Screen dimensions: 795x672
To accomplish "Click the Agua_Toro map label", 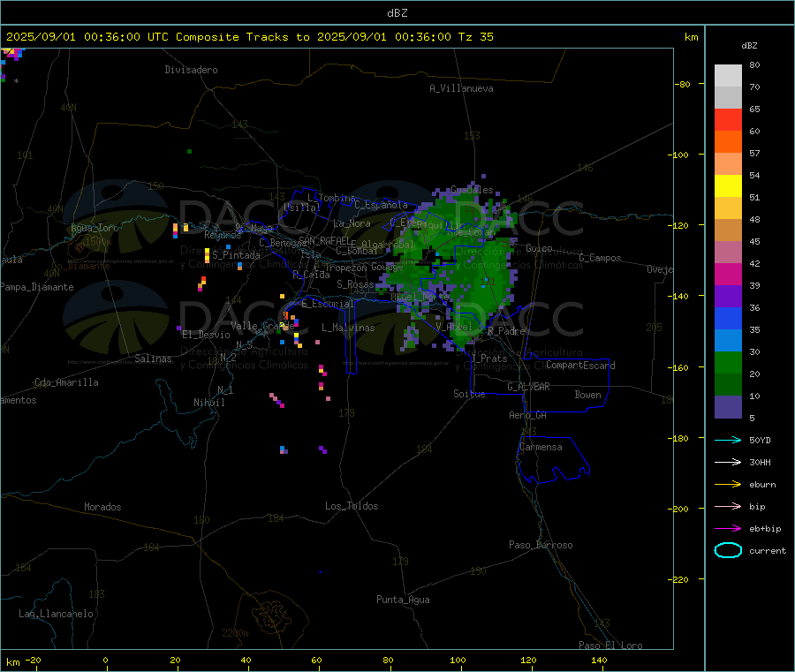I will coord(95,228).
